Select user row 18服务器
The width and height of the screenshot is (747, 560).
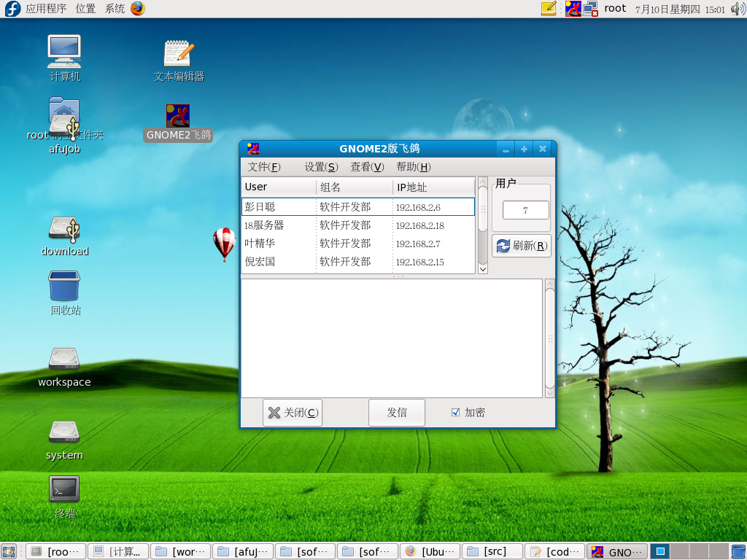(358, 225)
